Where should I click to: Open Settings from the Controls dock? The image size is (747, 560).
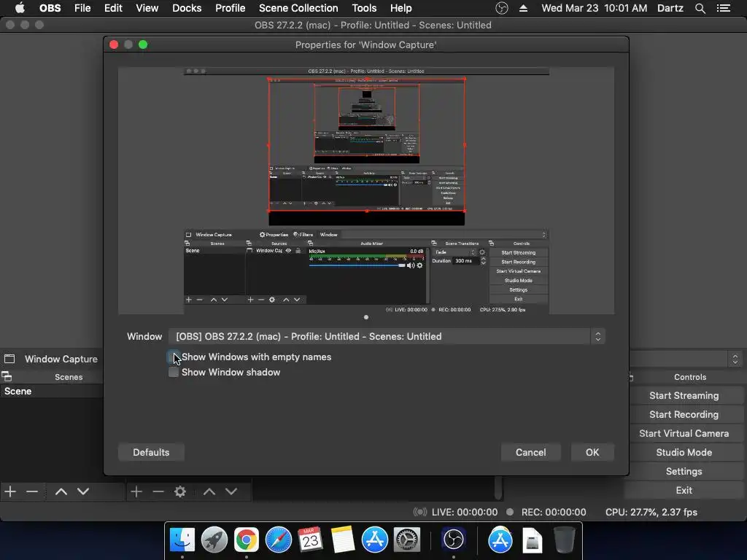[x=684, y=472]
